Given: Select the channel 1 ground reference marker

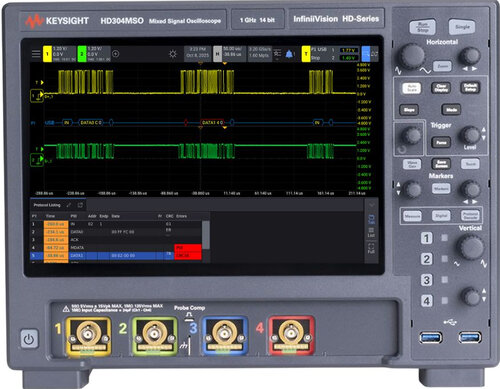Looking at the screenshot, I should [37, 96].
